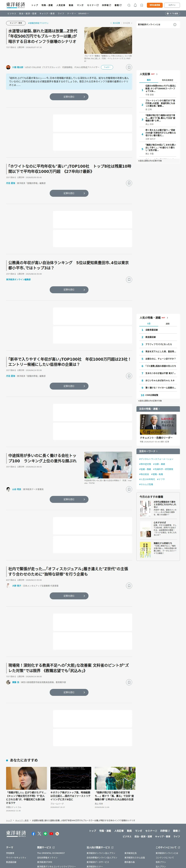The image size is (186, 868).
Task: Expand 注目キーワード section header
Action: click(158, 451)
